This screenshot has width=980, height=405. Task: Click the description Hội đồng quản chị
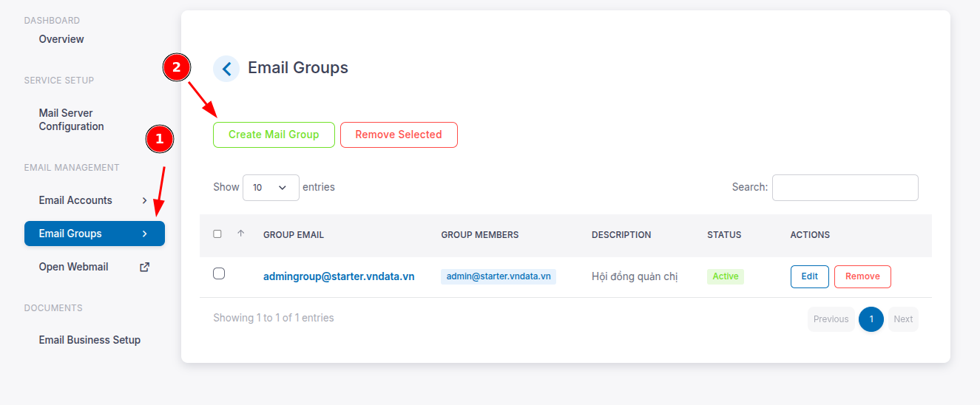click(635, 277)
